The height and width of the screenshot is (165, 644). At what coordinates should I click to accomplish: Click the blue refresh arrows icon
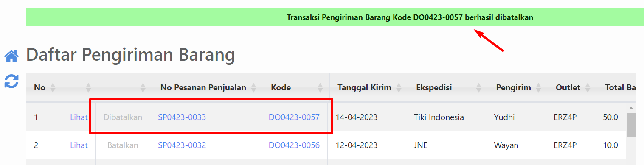[x=11, y=81]
